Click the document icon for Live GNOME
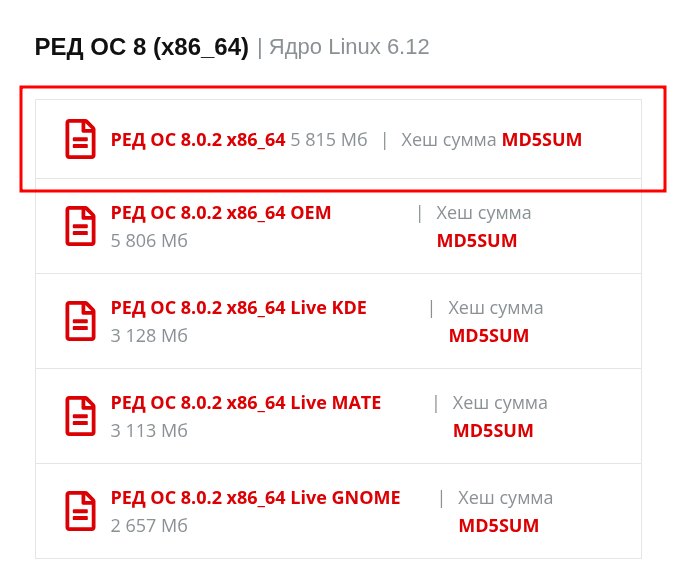The width and height of the screenshot is (694, 578). 81,511
